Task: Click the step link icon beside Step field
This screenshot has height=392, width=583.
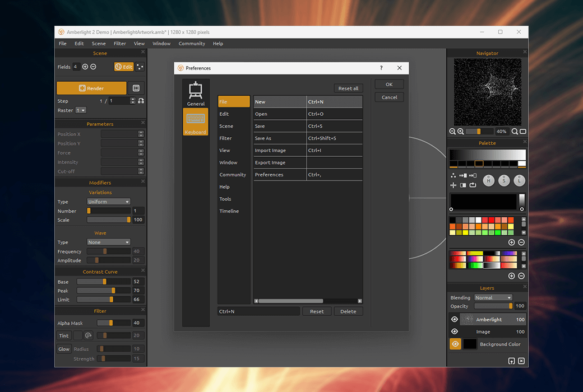Action: click(141, 101)
